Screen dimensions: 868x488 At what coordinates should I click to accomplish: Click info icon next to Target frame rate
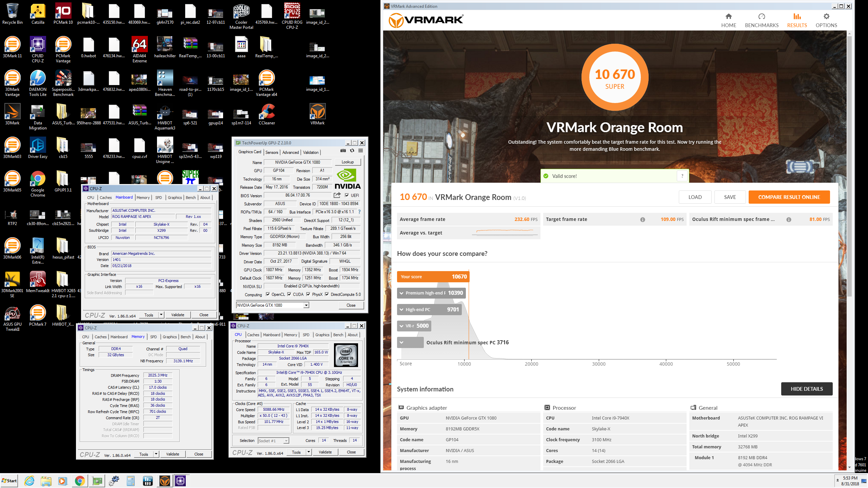tap(643, 220)
